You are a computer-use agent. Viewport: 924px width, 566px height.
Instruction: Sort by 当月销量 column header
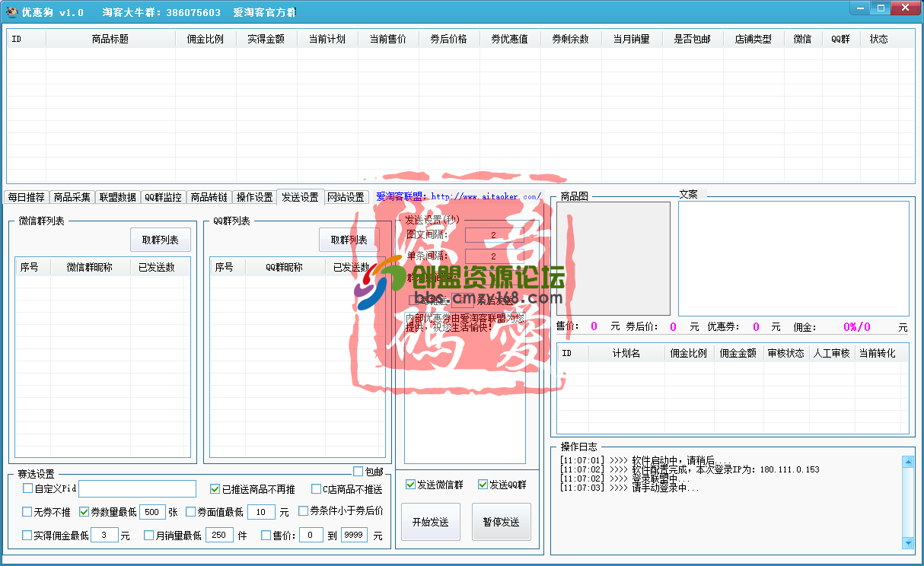coord(632,39)
